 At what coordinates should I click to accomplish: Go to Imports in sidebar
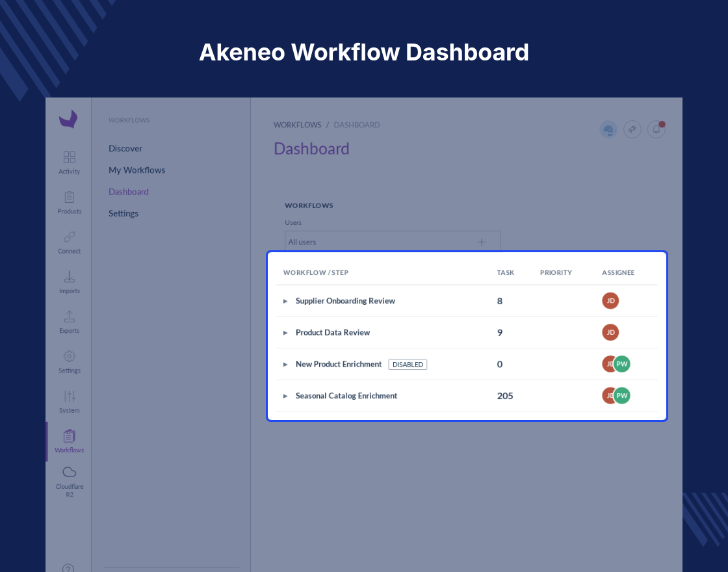click(69, 282)
